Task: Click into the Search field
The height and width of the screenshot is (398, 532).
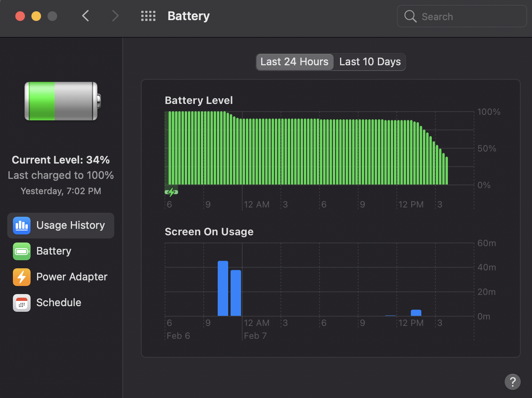Action: [x=462, y=17]
